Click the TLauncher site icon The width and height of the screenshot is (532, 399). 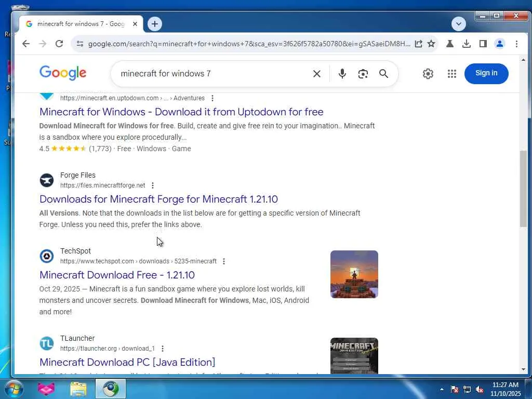[47, 343]
